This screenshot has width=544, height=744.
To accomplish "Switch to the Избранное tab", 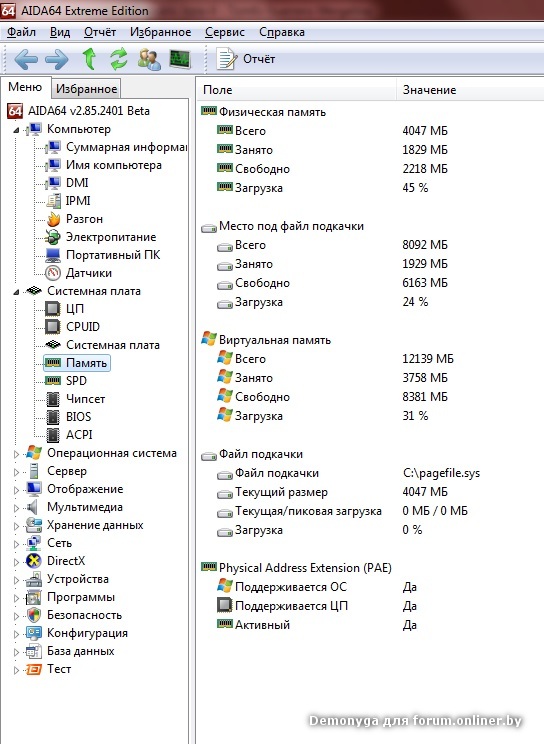I will 86,89.
